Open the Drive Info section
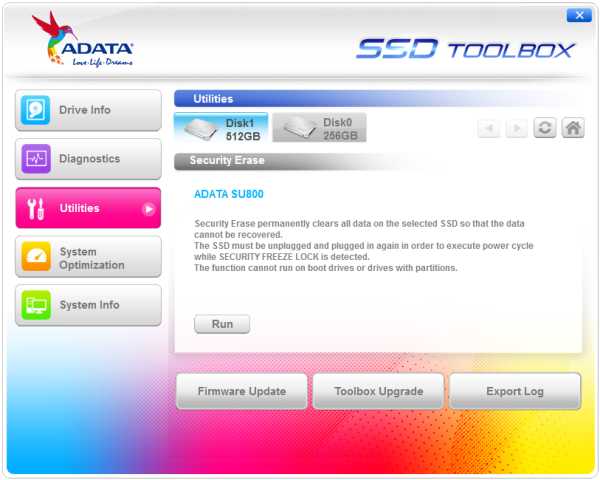This screenshot has height=480, width=600. (x=88, y=110)
